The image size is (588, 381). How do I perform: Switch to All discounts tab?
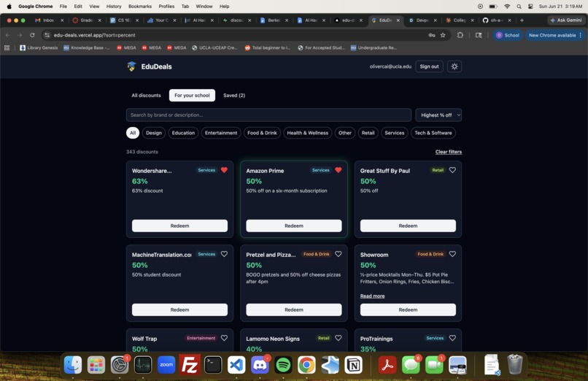(146, 95)
